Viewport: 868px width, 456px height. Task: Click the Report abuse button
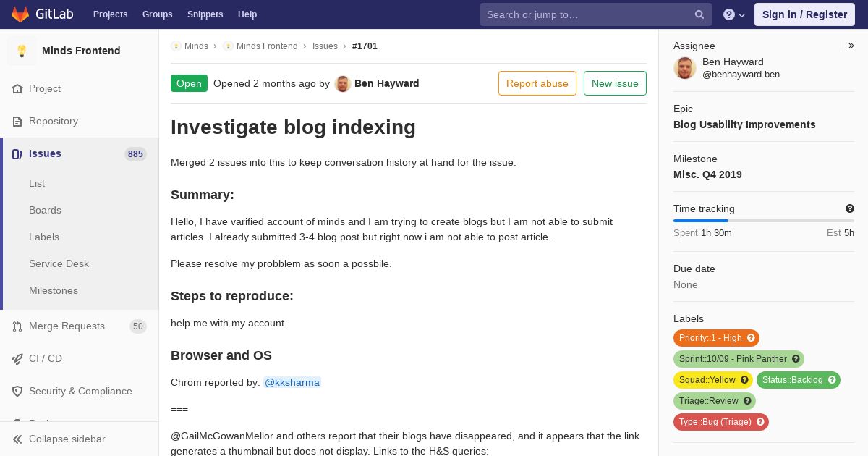click(537, 83)
